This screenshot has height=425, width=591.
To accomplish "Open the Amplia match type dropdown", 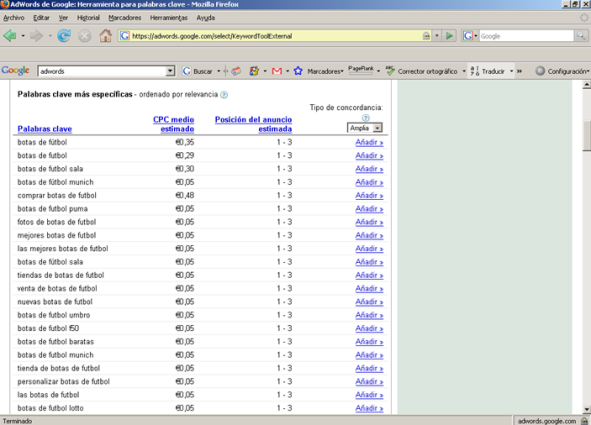I will (x=364, y=128).
